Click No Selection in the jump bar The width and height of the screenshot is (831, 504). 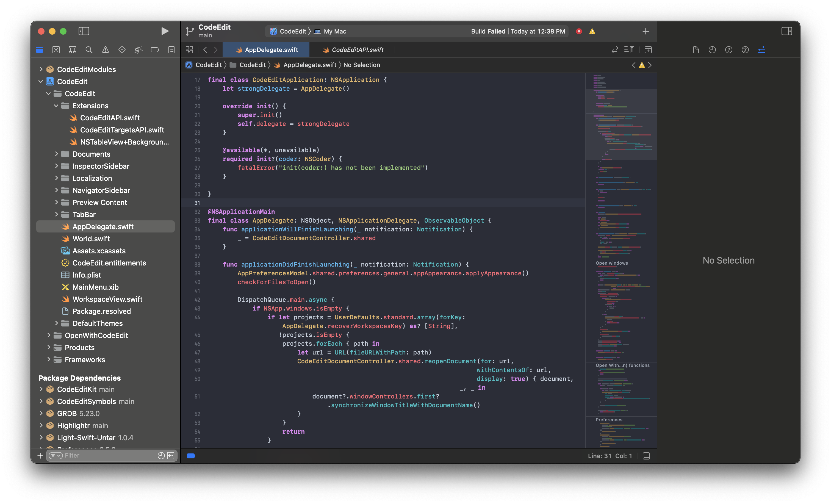point(362,65)
